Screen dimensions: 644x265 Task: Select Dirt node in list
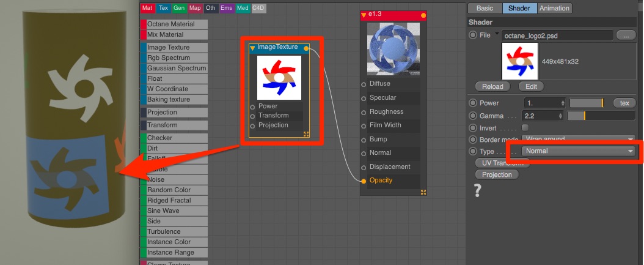(174, 148)
